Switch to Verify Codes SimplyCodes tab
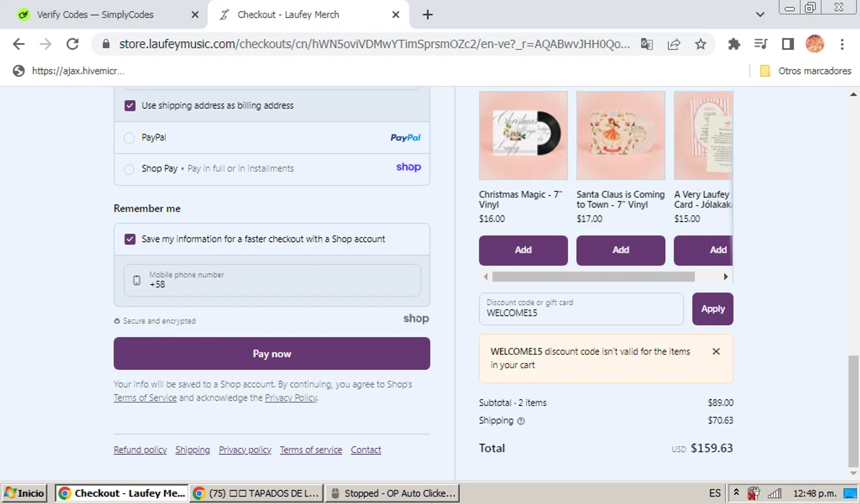The height and width of the screenshot is (504, 860). 103,15
